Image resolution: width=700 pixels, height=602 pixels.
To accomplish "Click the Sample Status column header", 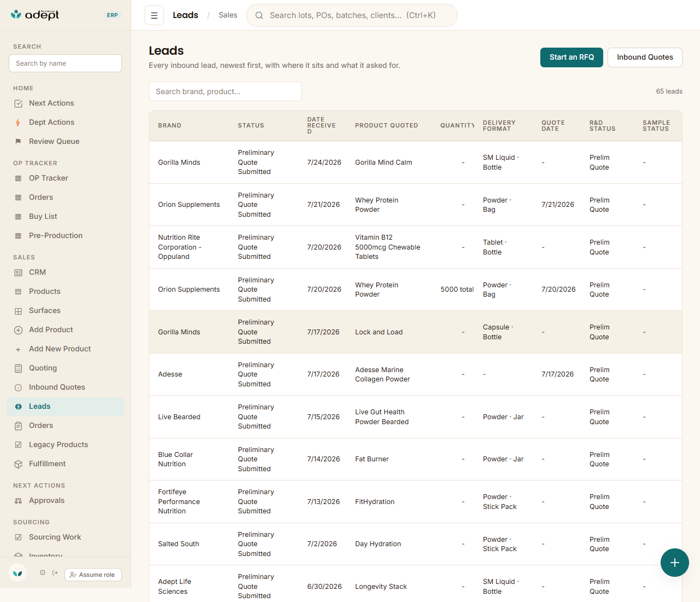I will [656, 126].
